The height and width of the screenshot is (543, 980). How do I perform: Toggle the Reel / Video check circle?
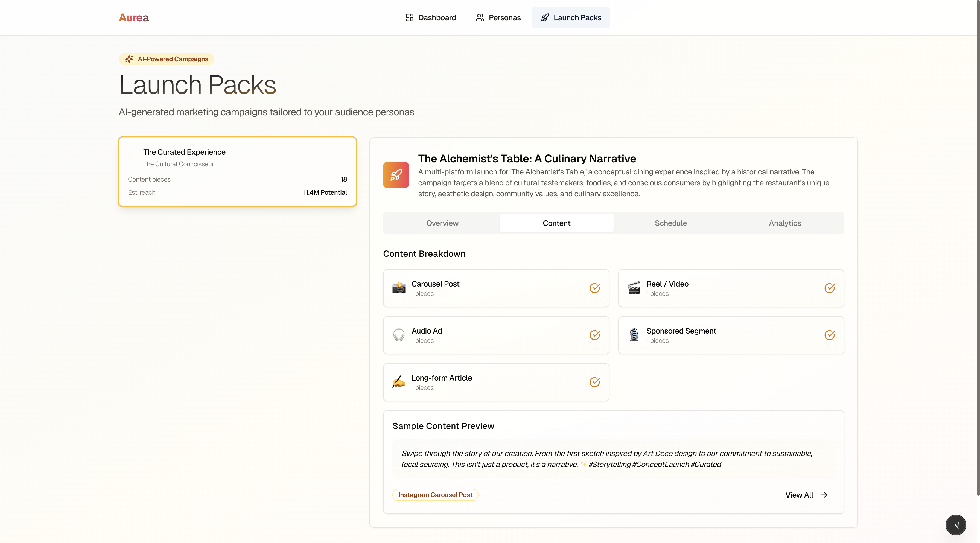[x=829, y=288]
